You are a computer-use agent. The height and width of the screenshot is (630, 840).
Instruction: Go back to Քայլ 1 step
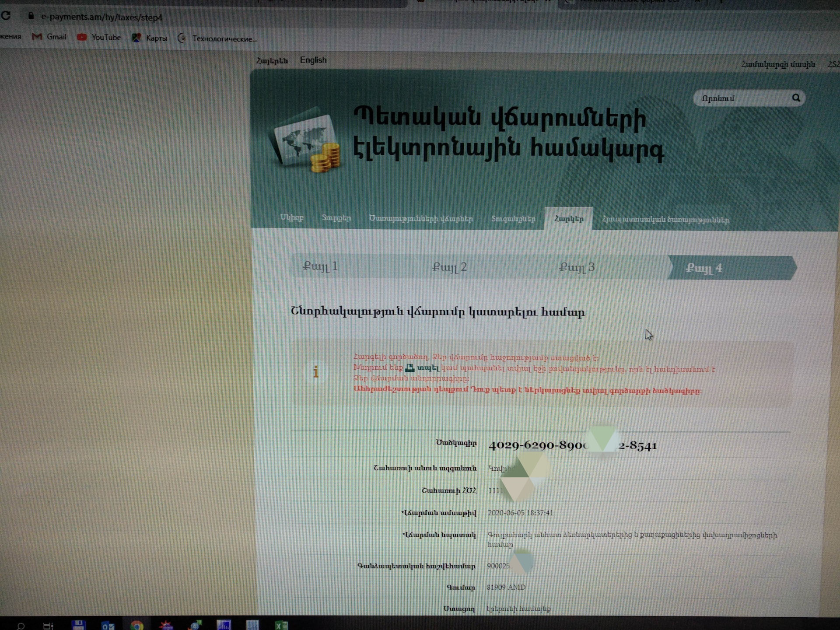coord(320,266)
